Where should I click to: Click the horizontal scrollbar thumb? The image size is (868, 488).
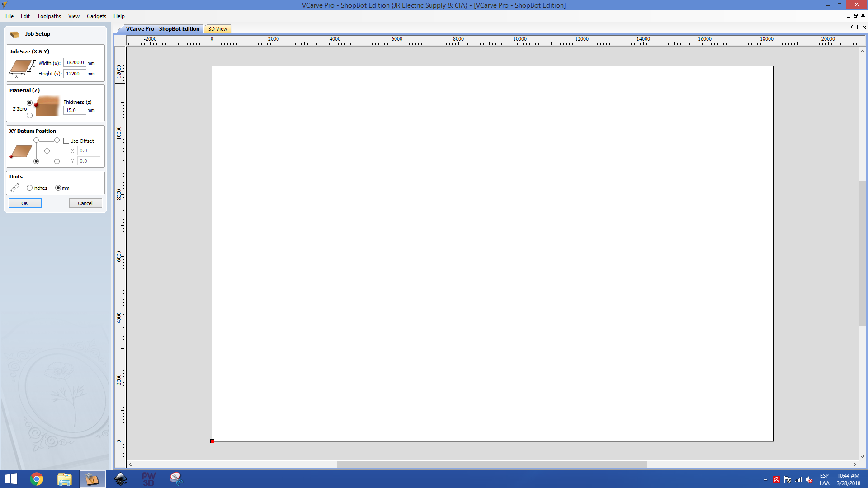(x=492, y=464)
